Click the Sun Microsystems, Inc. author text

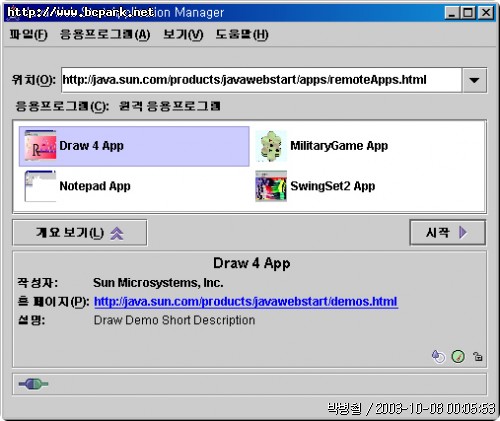click(x=158, y=283)
